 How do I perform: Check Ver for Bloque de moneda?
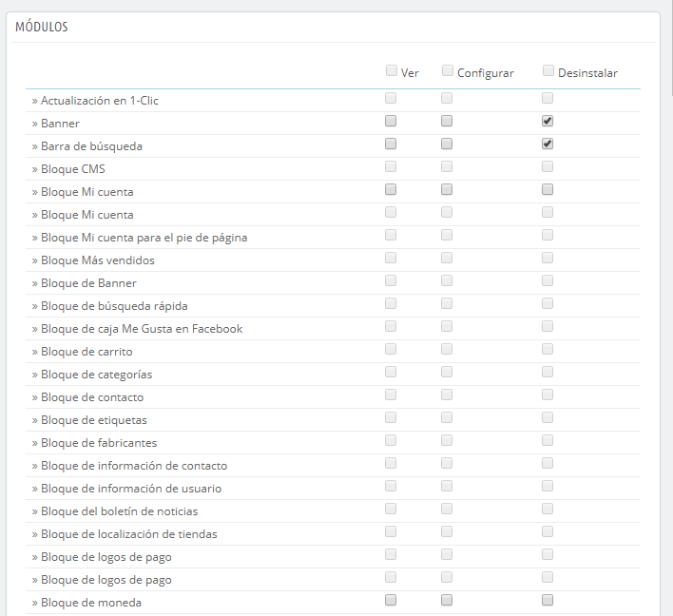point(391,601)
